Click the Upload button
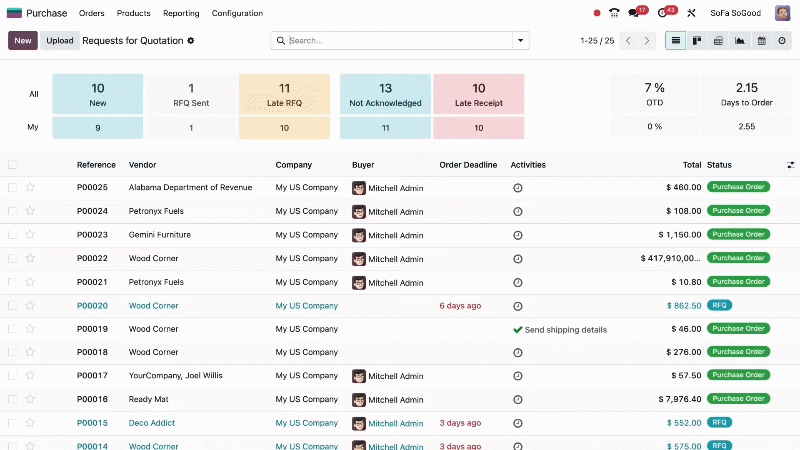The height and width of the screenshot is (450, 800). pyautogui.click(x=60, y=41)
